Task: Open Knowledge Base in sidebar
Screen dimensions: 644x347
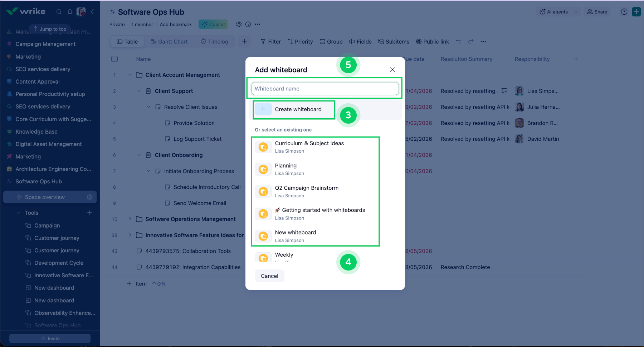Action: pos(36,132)
